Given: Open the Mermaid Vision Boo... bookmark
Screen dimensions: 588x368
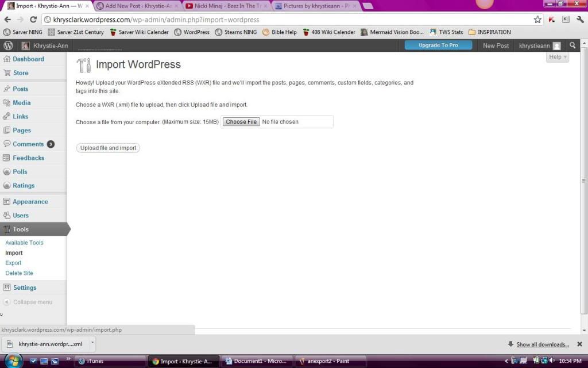Looking at the screenshot, I should click(392, 32).
